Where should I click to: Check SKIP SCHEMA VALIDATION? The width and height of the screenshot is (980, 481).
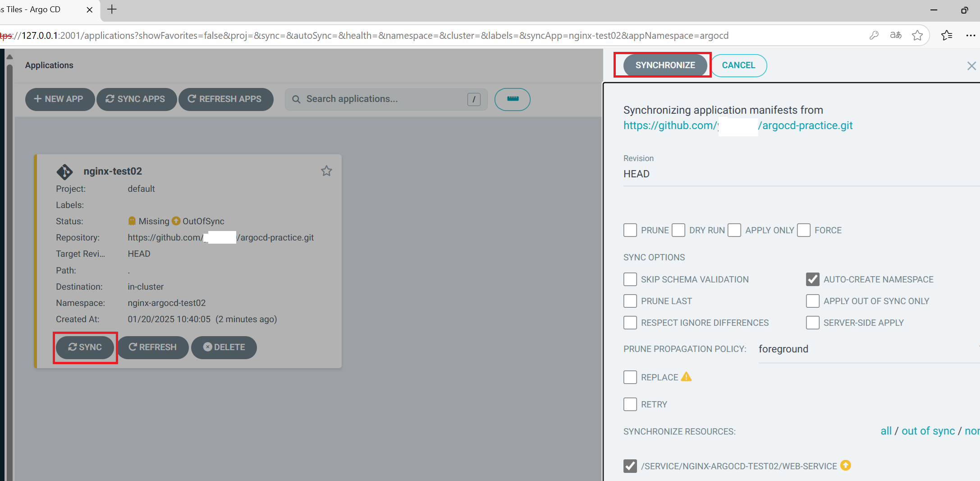point(630,279)
